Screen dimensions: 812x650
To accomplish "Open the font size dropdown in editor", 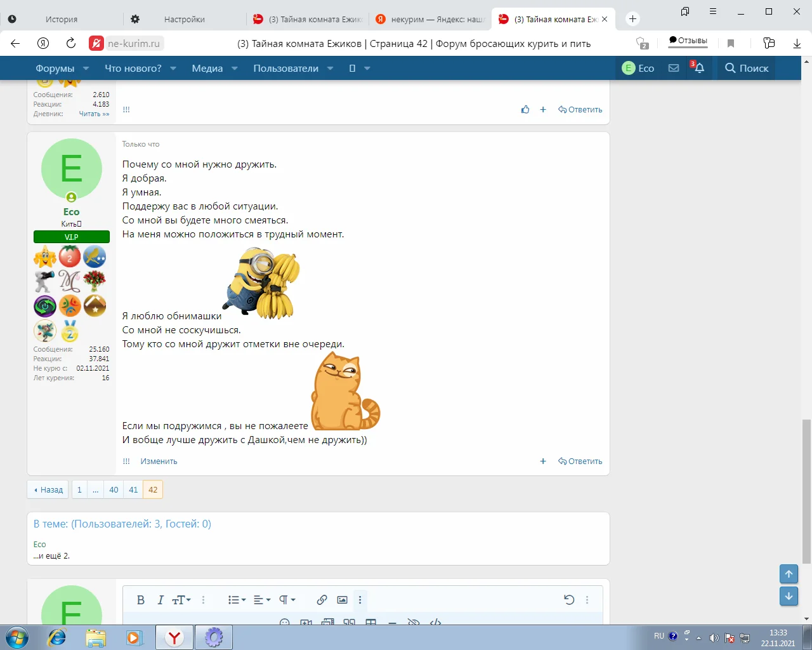I will point(181,600).
